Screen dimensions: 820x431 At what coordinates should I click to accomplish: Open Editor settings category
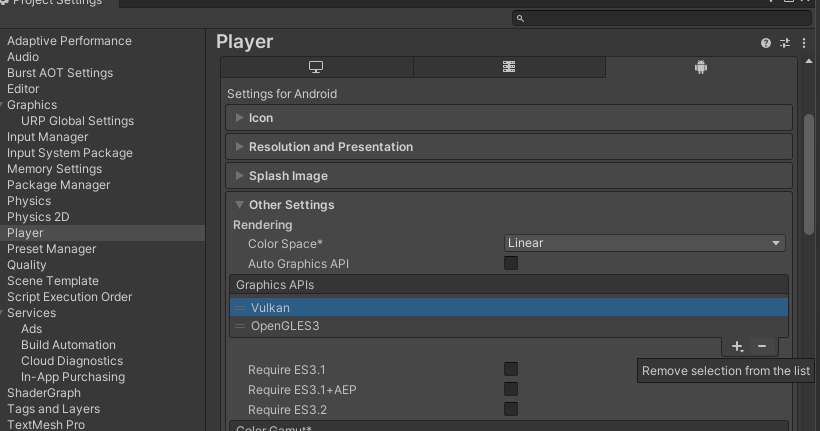tap(23, 89)
